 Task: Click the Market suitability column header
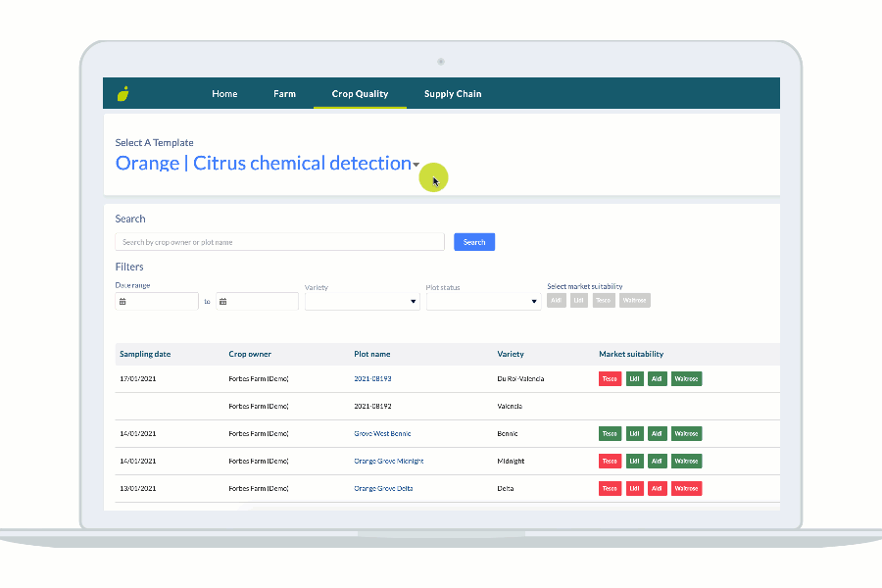(631, 354)
